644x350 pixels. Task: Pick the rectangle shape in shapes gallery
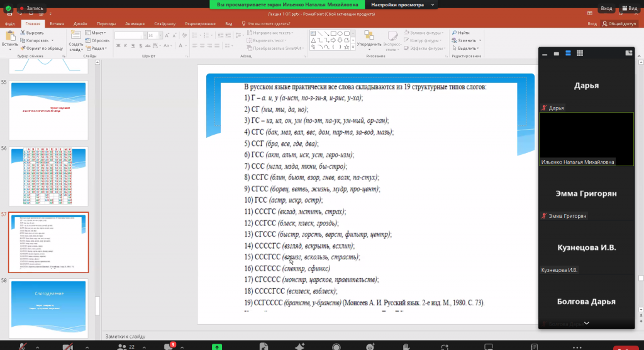coord(333,34)
